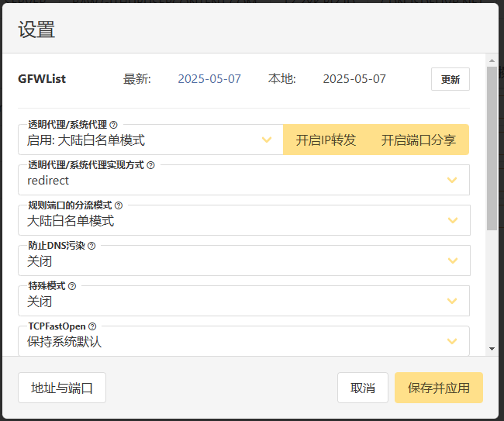Click the 更新 button for GFWList
Viewport: 504px width, 421px height.
click(450, 79)
